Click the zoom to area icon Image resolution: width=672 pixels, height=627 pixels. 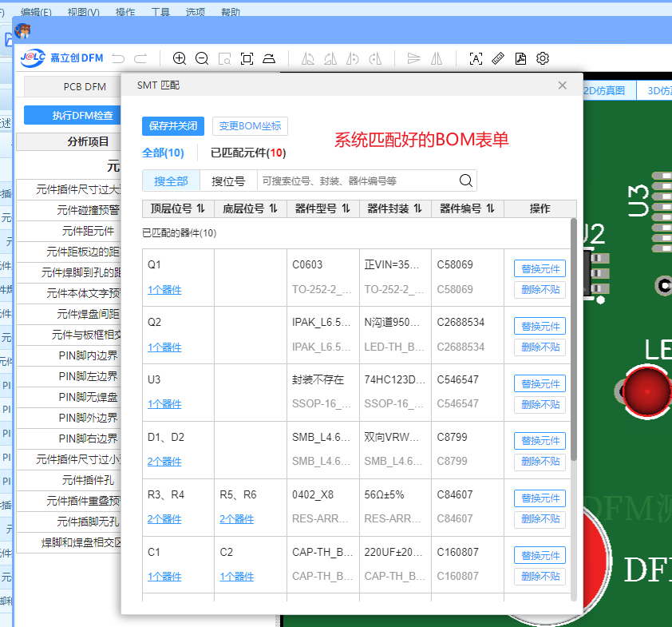point(224,58)
